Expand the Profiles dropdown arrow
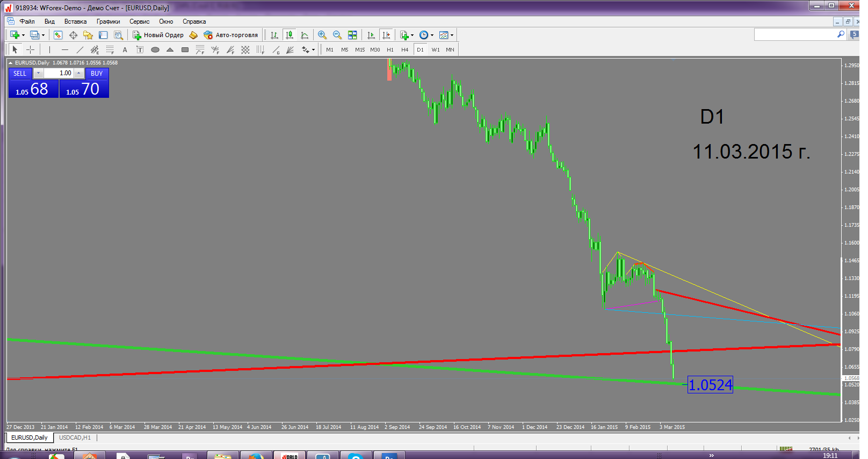This screenshot has height=459, width=868. (x=43, y=35)
